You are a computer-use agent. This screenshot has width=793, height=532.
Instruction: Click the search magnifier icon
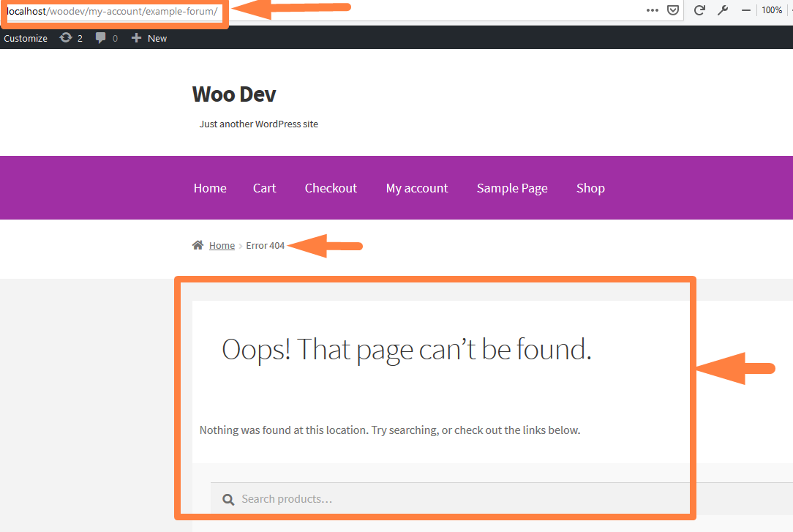(228, 500)
